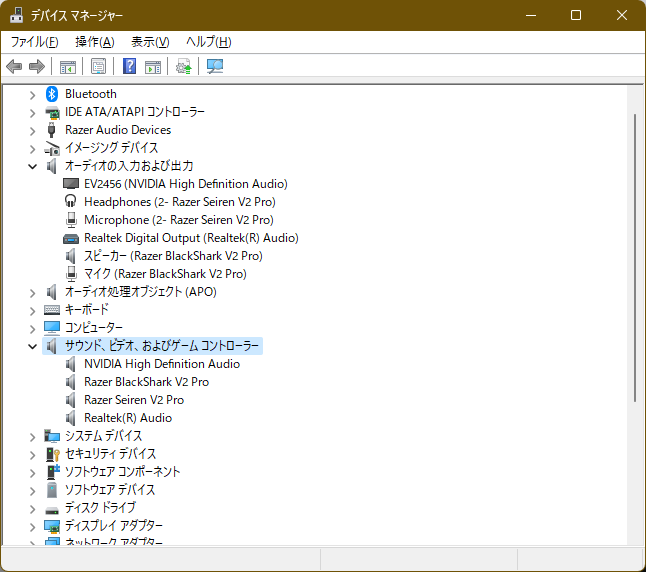Select Razer BlackShark V2 Pro sound controller
Image resolution: width=646 pixels, height=572 pixels.
(x=146, y=382)
